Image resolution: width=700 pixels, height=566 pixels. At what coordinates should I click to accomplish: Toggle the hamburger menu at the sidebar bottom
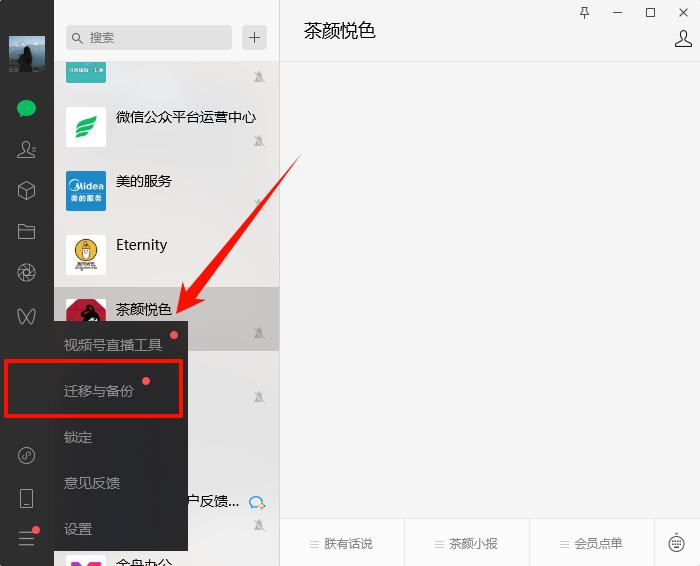click(27, 538)
